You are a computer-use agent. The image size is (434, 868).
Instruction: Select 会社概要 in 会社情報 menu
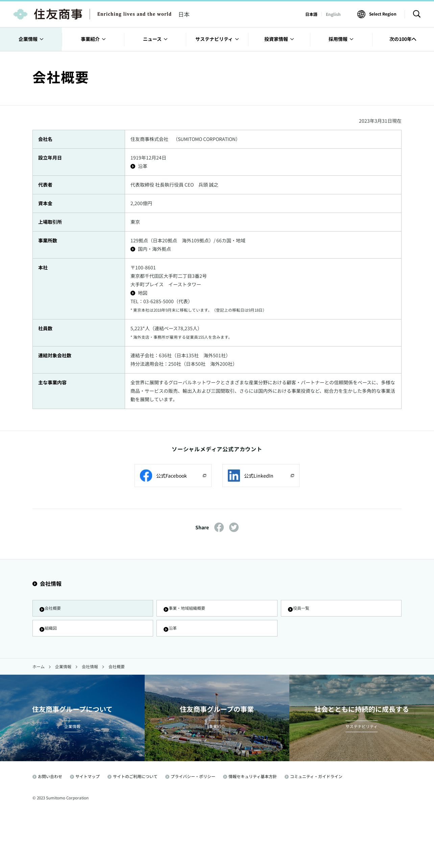[x=93, y=608]
